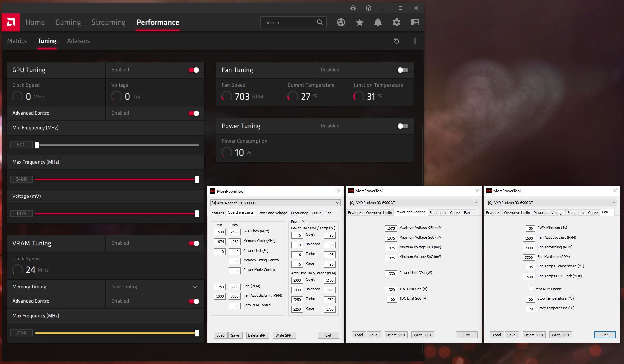Screen dimensions: 624x364
Task: Click Save in the first MorePowerTool window
Action: tap(235, 335)
